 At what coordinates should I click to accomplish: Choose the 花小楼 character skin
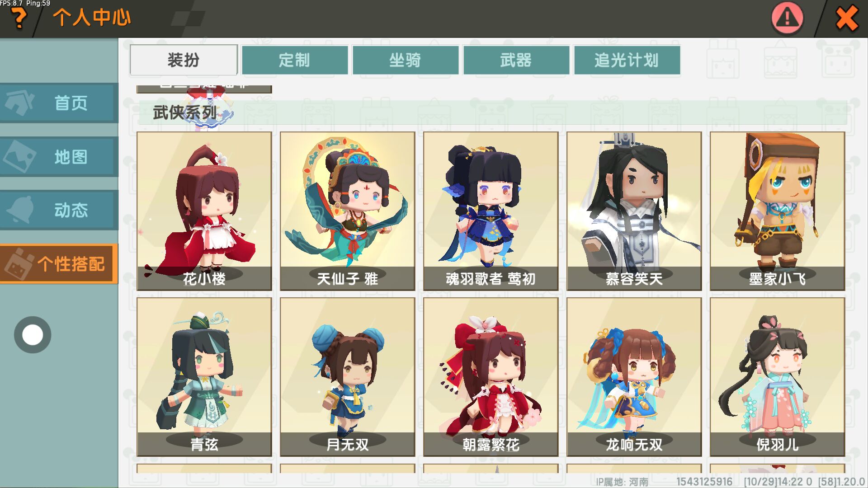(x=204, y=211)
